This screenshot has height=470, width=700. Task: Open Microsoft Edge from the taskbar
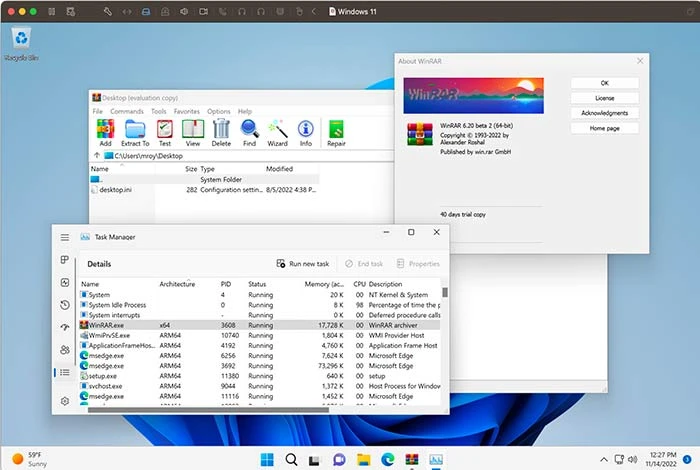(388, 459)
